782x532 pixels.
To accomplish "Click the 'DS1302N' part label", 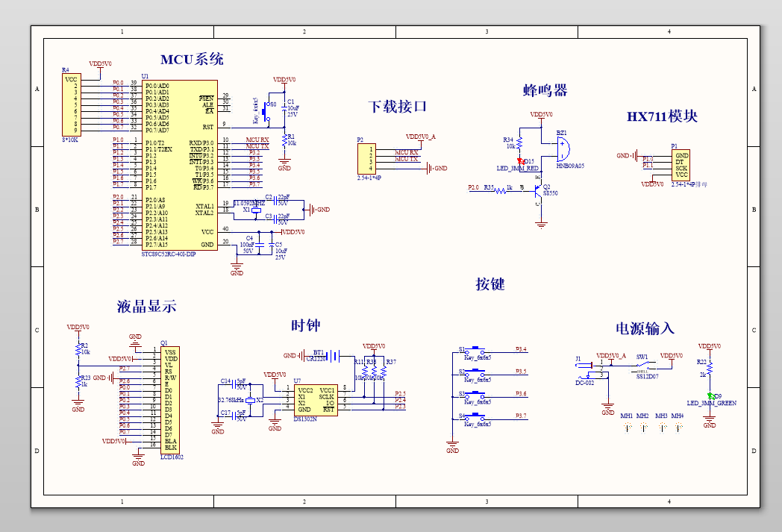I will click(305, 419).
